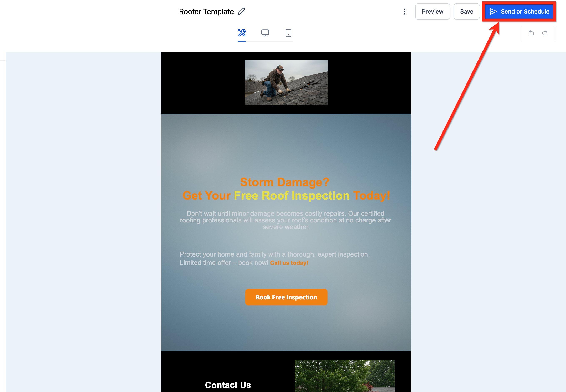The image size is (566, 392).
Task: Click the redo arrow icon
Action: coord(545,33)
